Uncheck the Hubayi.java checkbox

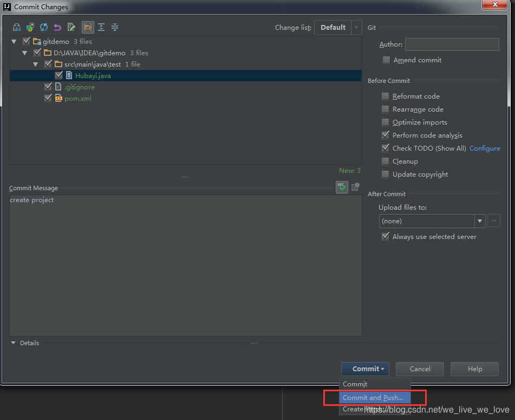(x=59, y=75)
